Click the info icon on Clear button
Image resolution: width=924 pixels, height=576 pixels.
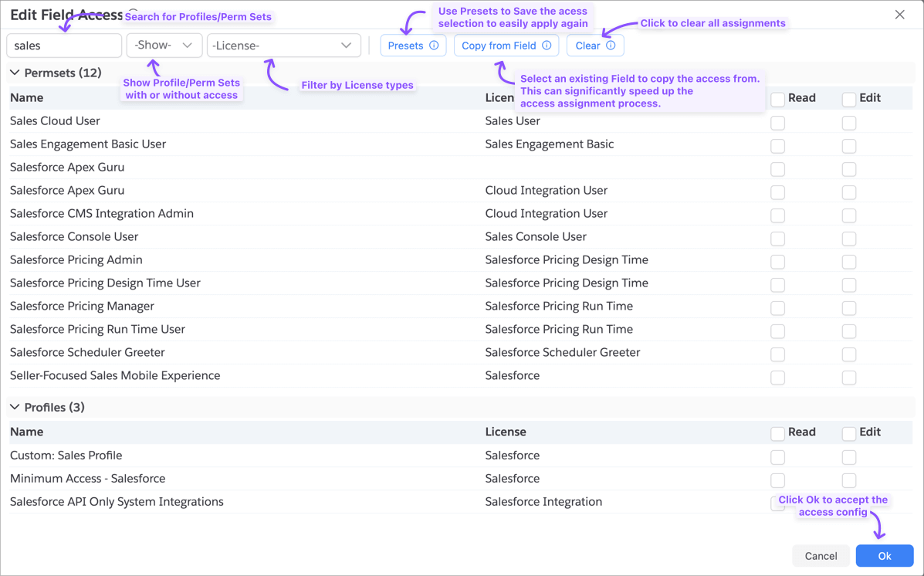(x=611, y=46)
